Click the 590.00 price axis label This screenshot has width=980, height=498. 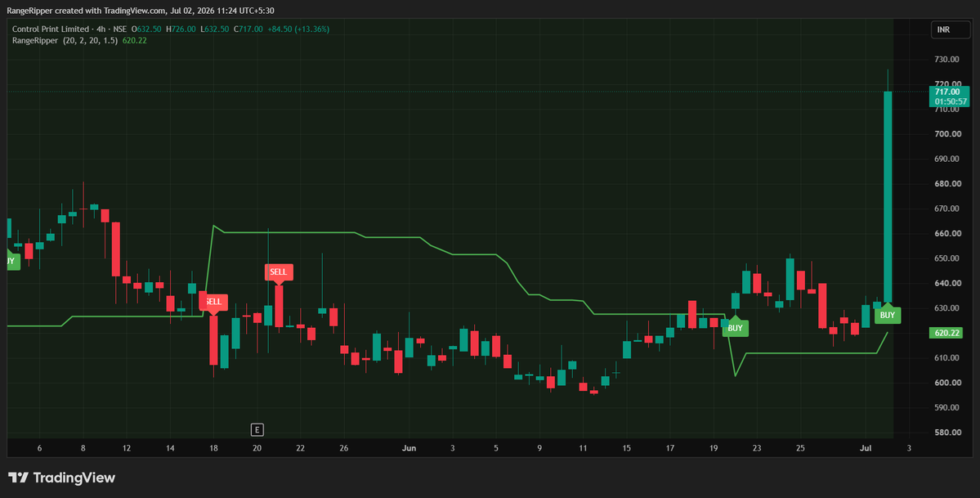click(946, 407)
